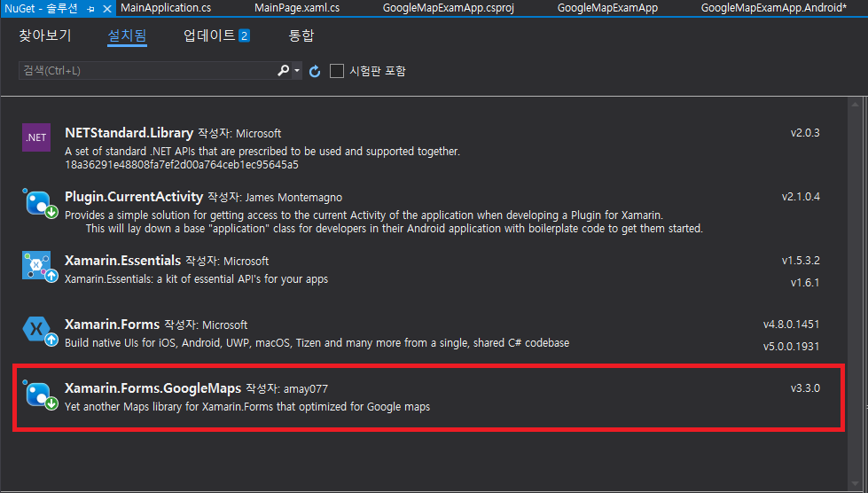Click the search magnifier icon
The height and width of the screenshot is (493, 868).
[283, 70]
